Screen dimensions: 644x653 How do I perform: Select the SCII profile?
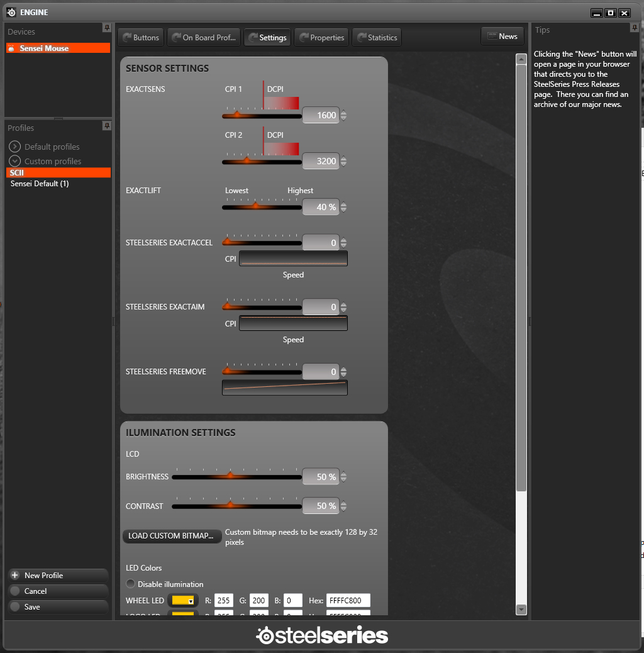click(58, 172)
